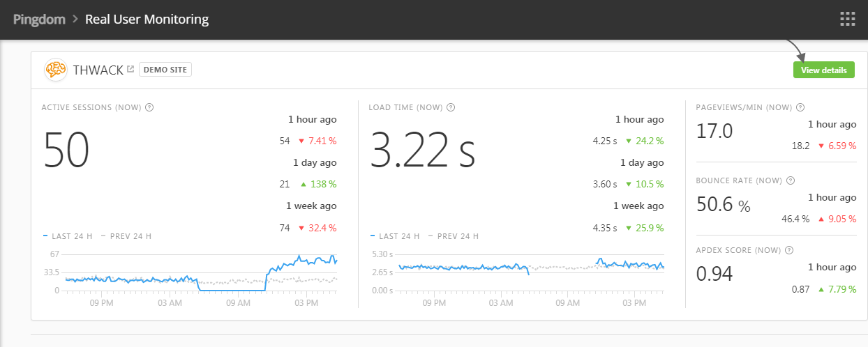Toggle Prev 24 H legend in load time chart
This screenshot has width=868, height=347.
[454, 236]
